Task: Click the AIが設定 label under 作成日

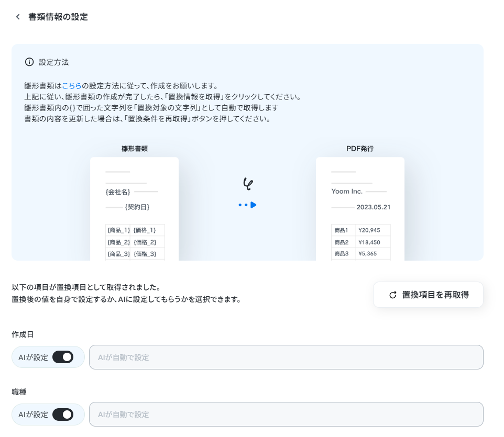Action: click(x=33, y=357)
